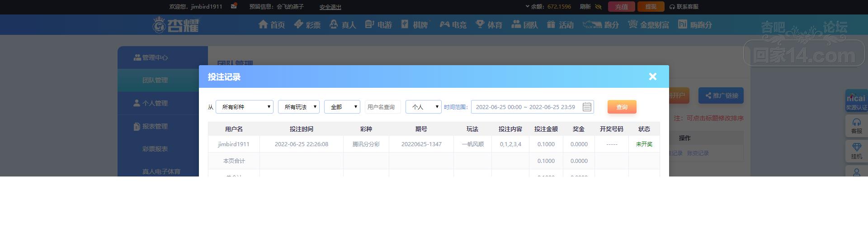Click the 充值 recharge button
This screenshot has height=248, width=868.
(x=622, y=7)
